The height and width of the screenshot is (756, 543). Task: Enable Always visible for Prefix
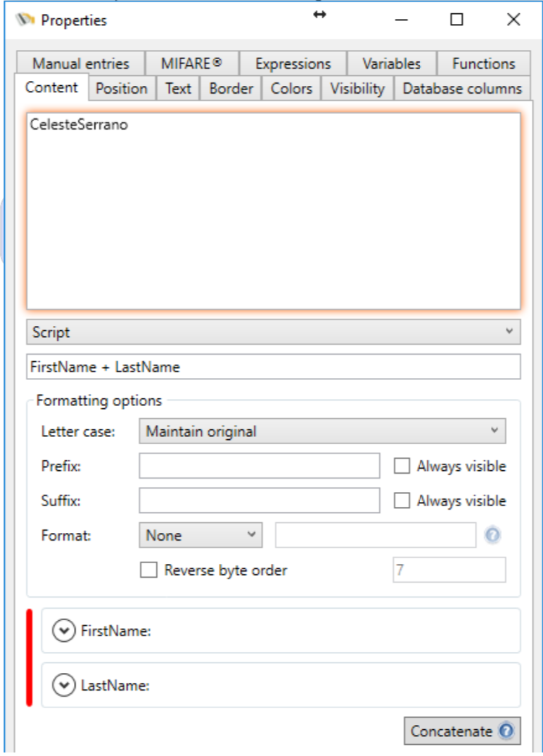pos(402,466)
